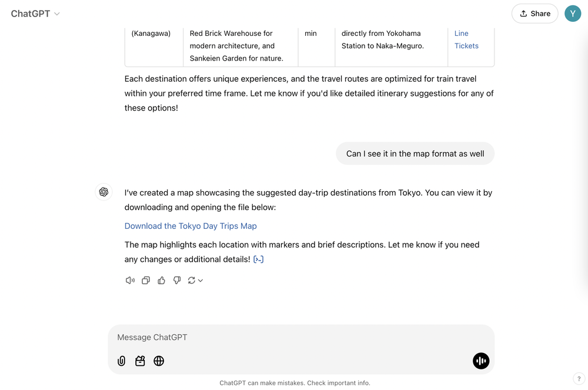Open help with the question mark button
Viewport: 588px width, 390px height.
click(579, 379)
